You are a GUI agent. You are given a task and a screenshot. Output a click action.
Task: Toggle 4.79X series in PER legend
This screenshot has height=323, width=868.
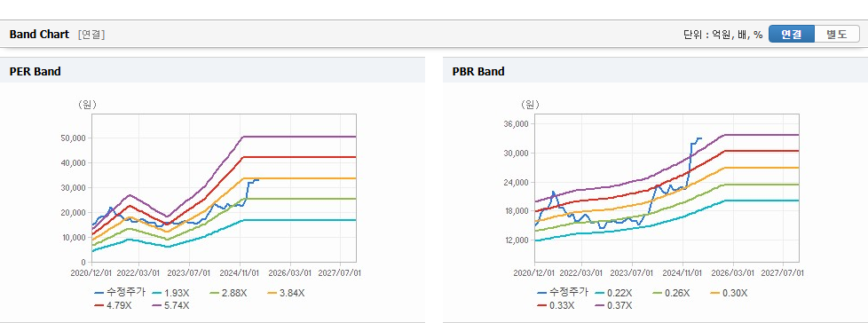(113, 305)
